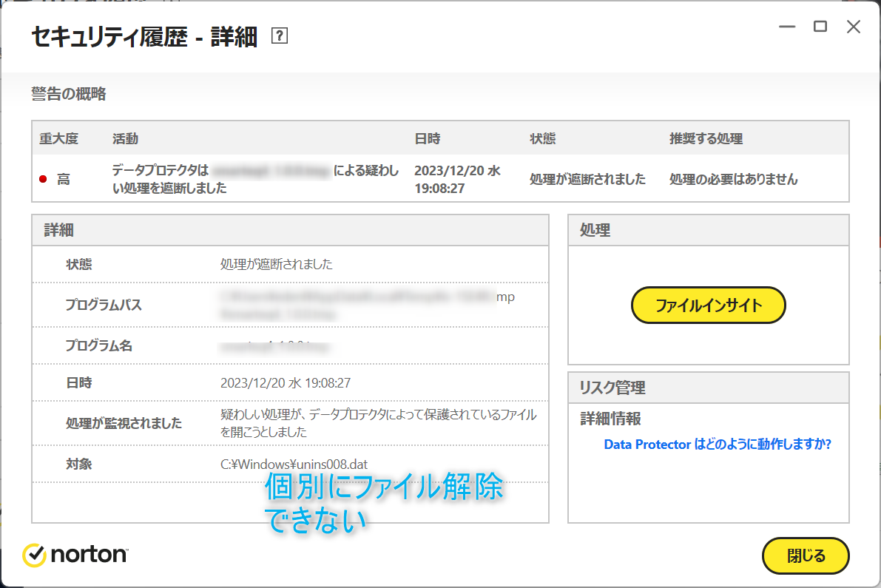Screen dimensions: 881x588
Task: Click the 対象 path C:¥Windows¥unins008.dat
Action: (294, 464)
